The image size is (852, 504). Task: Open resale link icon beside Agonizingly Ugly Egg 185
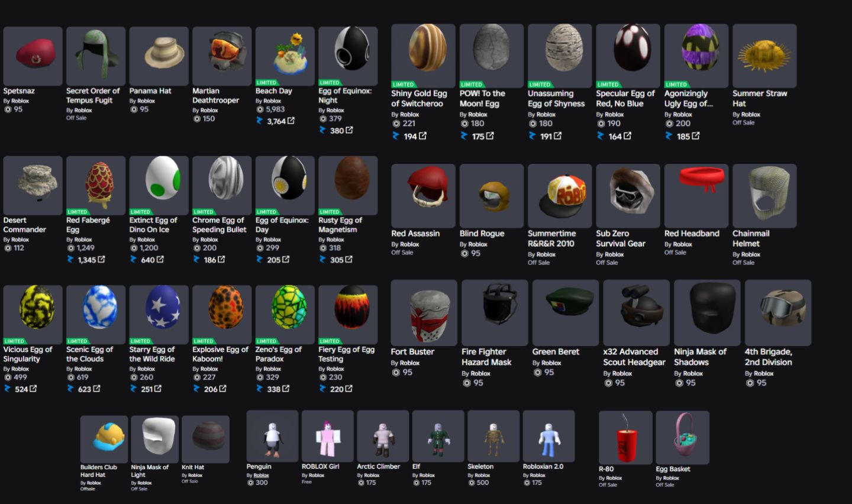point(696,136)
